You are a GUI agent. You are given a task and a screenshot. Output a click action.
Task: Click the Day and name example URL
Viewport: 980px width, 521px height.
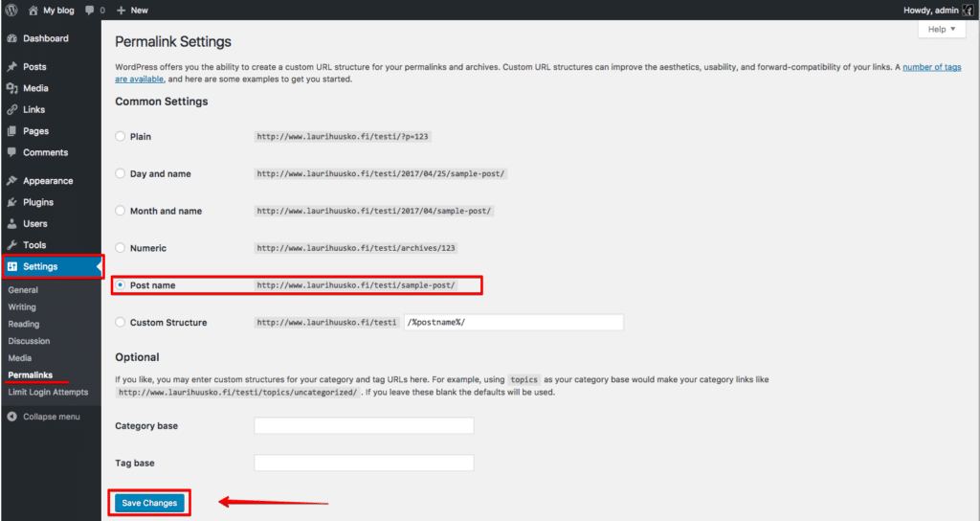tap(381, 174)
